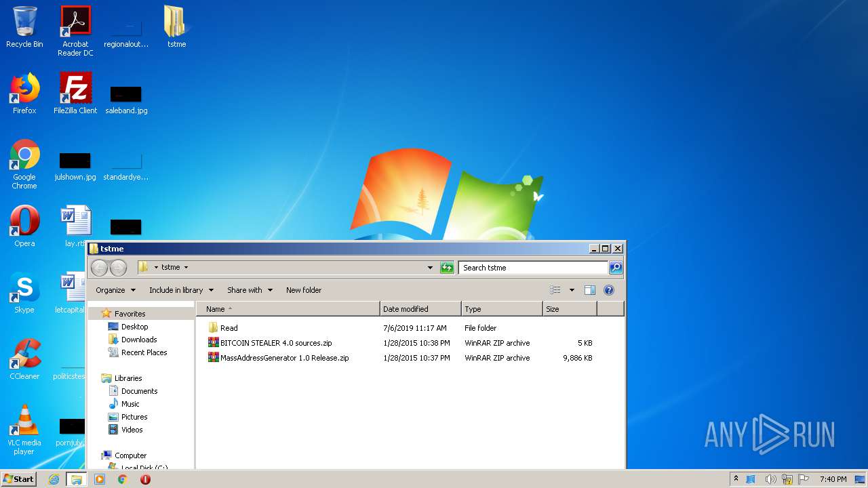The width and height of the screenshot is (868, 488).
Task: Click the search magnifier icon
Action: [x=616, y=268]
